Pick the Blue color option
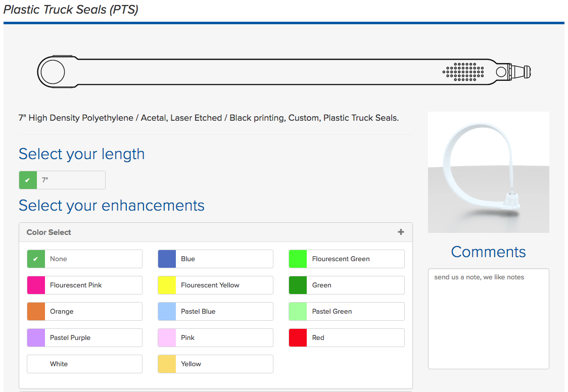Viewport: 568px width, 392px height. 216,259
